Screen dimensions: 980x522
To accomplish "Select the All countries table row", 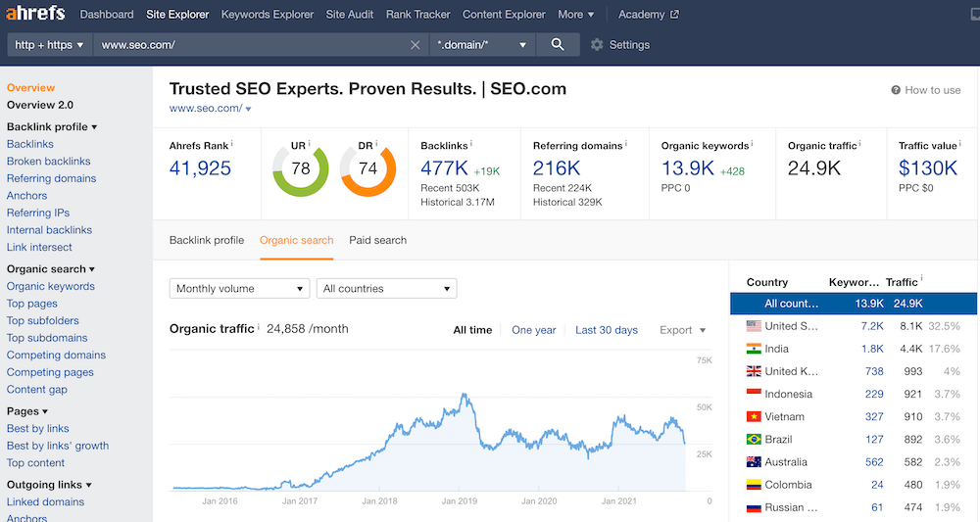I will pos(854,304).
